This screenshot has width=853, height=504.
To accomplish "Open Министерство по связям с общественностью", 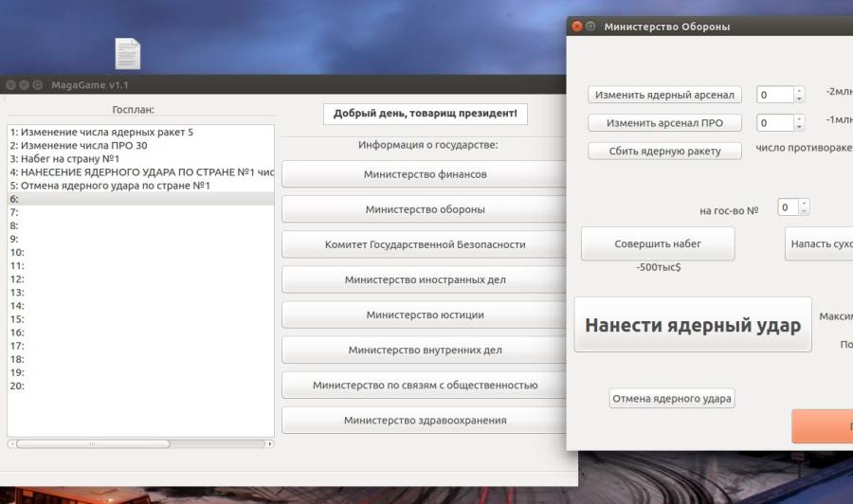I will (425, 385).
